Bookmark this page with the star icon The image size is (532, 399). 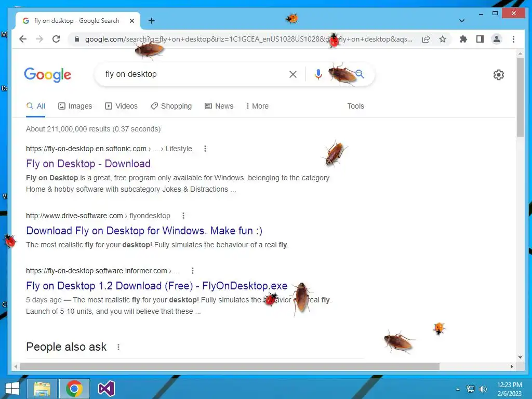[443, 39]
